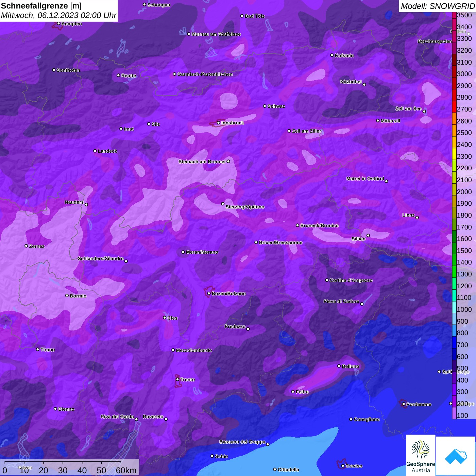Select the Landeck location dot
Viewport: 476px width, 476px height.
[x=95, y=151]
